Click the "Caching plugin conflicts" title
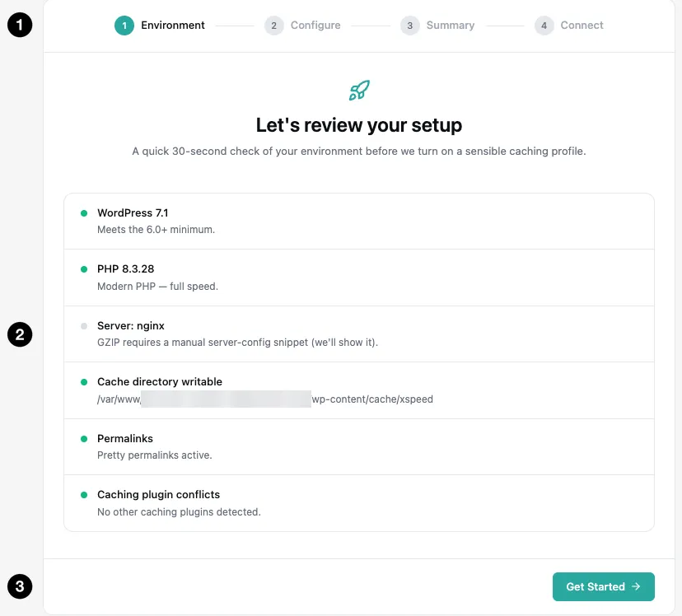This screenshot has height=616, width=682. (158, 495)
